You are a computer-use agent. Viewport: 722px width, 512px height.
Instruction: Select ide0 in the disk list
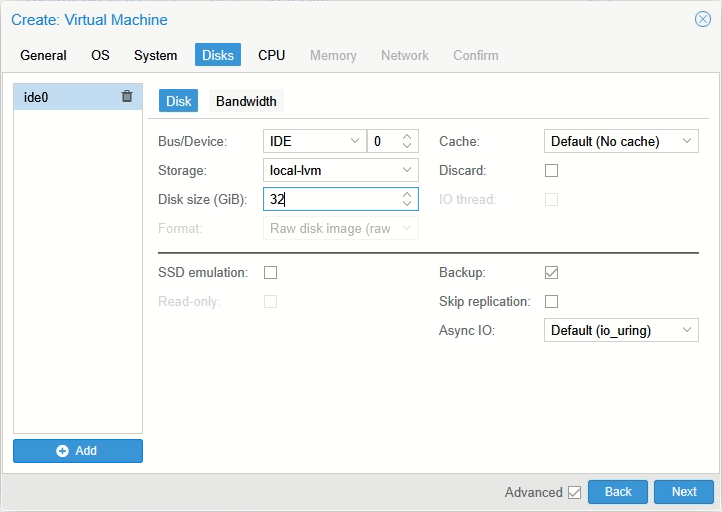click(60, 97)
